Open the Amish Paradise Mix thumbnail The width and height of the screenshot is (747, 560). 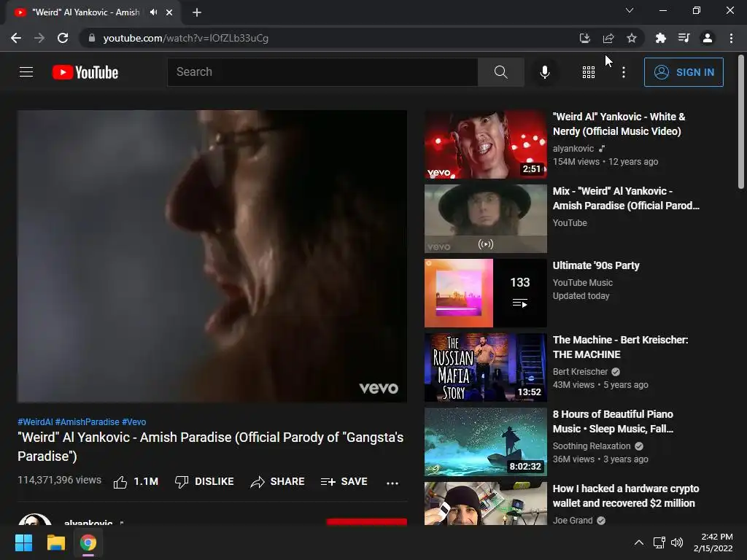pos(485,219)
